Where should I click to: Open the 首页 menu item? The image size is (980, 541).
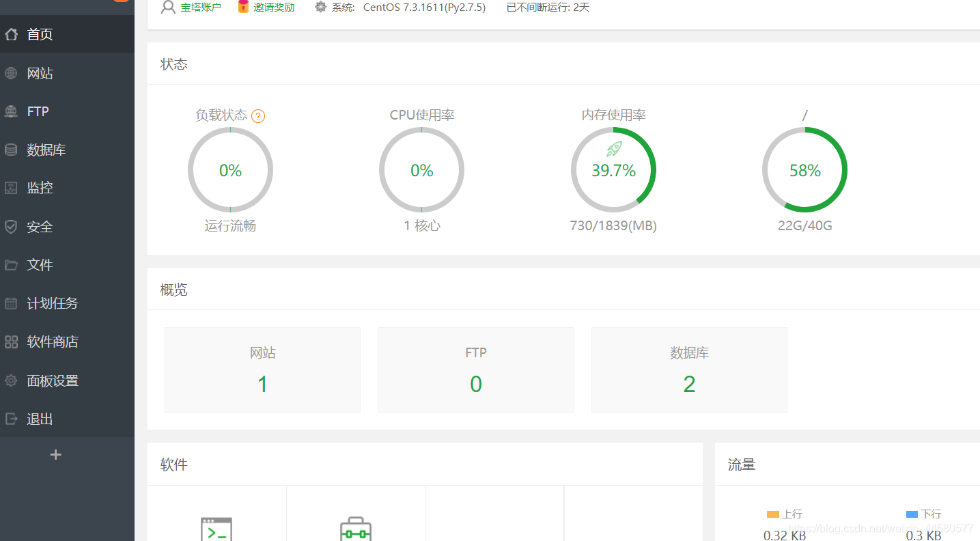pos(67,34)
